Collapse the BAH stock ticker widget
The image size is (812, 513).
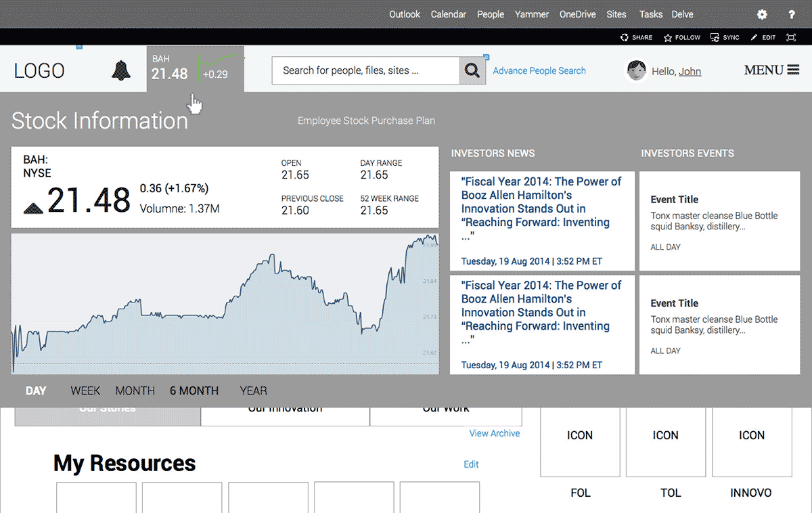point(195,69)
